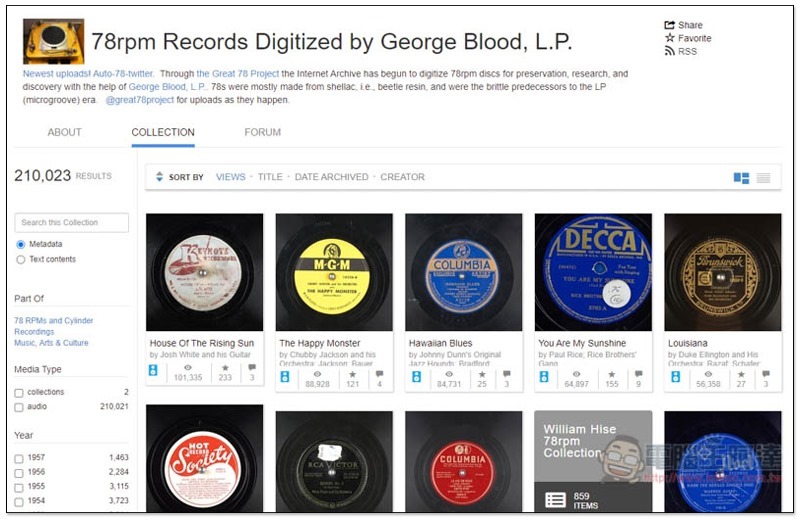Image resolution: width=800 pixels, height=519 pixels.
Task: Select the Metadata radio button
Action: tap(20, 244)
